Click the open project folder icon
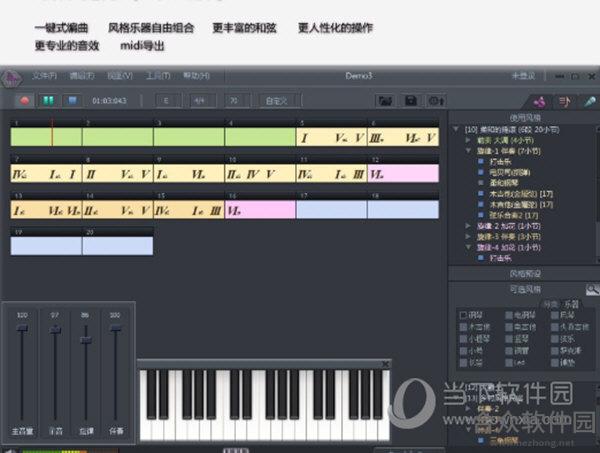 click(385, 101)
